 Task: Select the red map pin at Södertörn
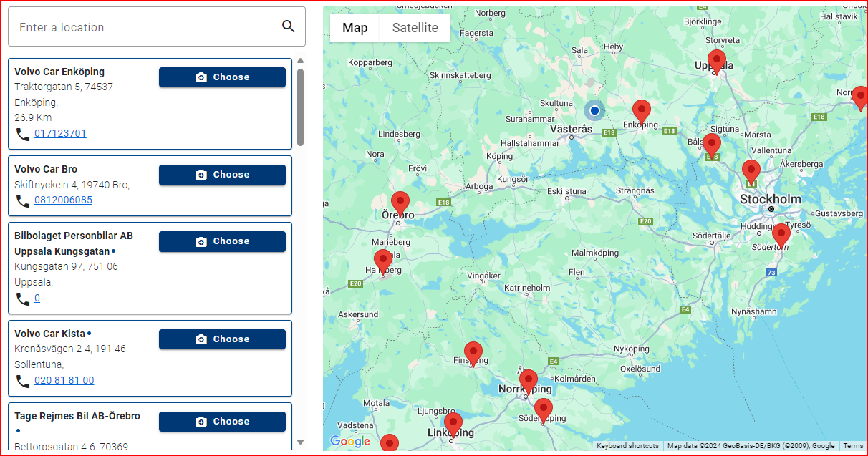[781, 236]
